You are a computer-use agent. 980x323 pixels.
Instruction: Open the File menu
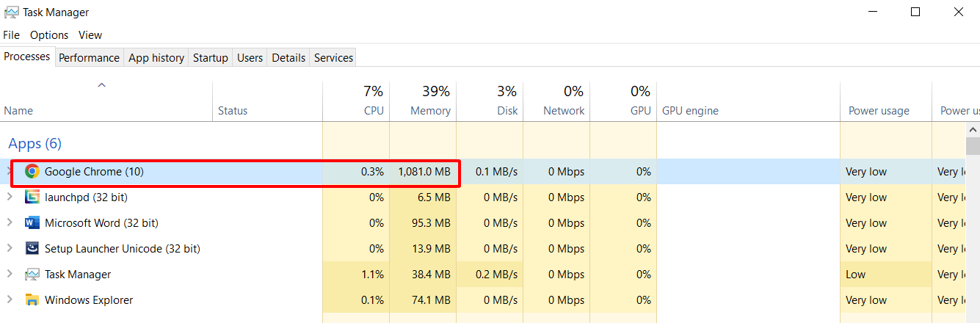click(x=11, y=35)
